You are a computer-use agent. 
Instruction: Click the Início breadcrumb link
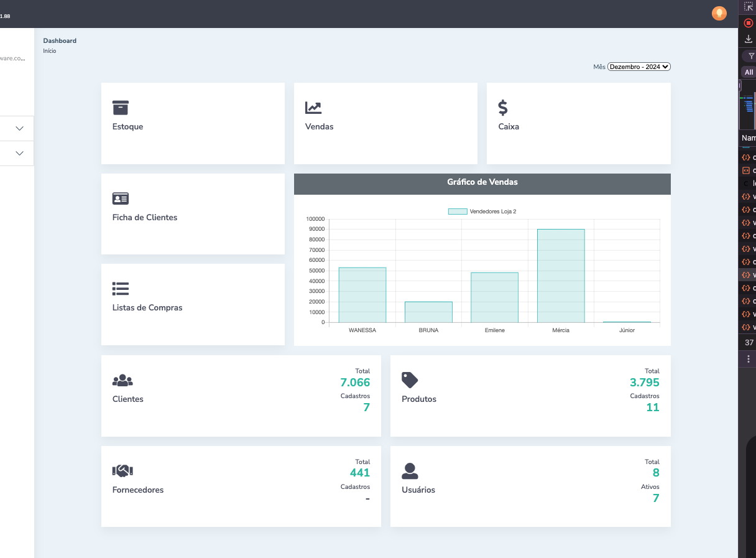(50, 51)
